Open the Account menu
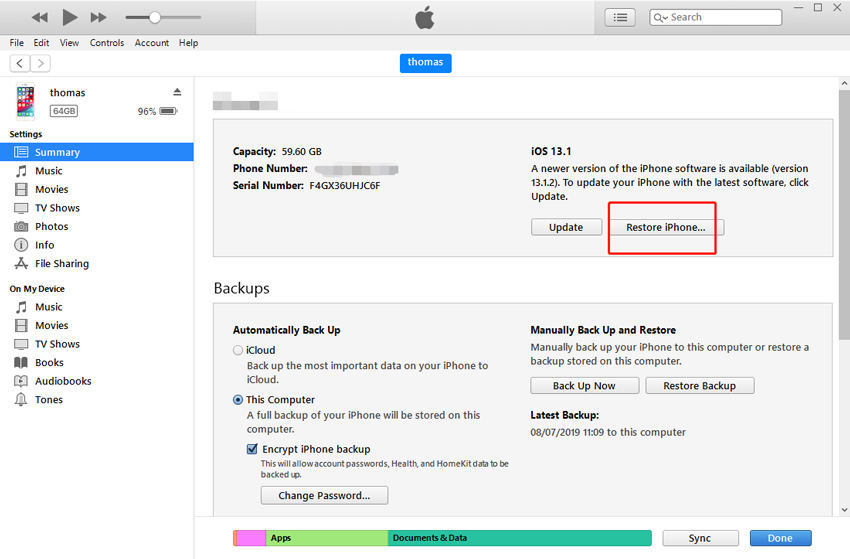850x559 pixels. pos(152,43)
